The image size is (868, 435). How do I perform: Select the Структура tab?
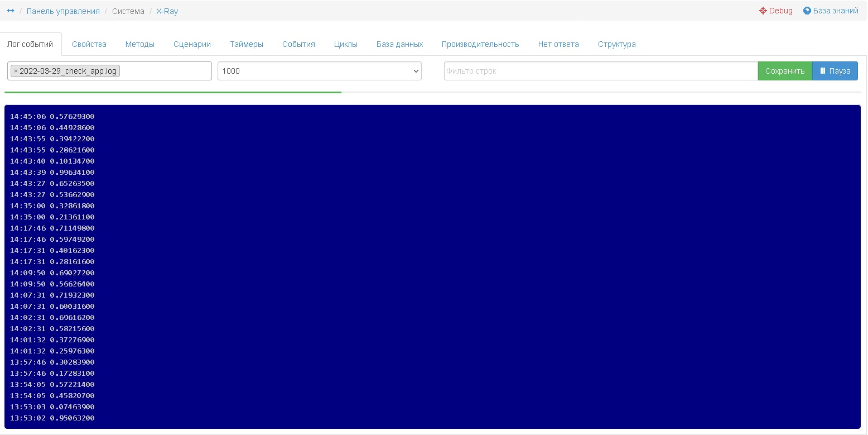617,44
